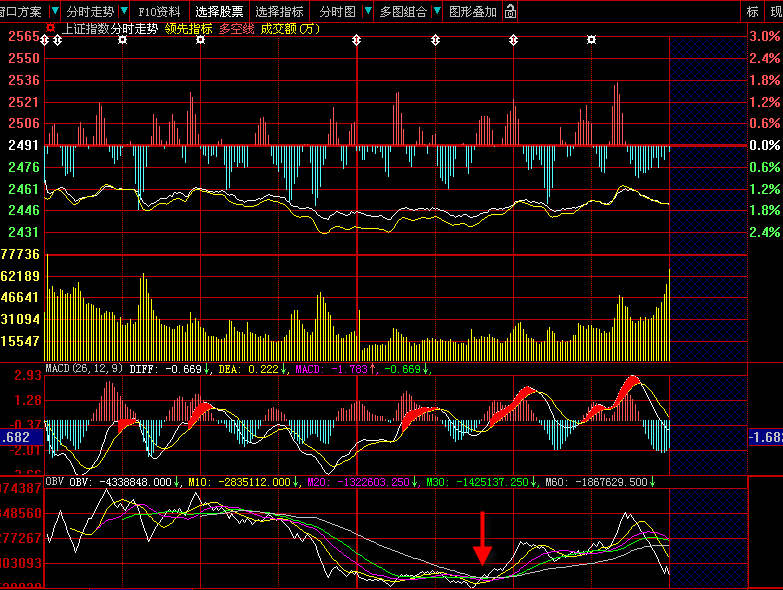Select the OBV indicator name label

pos(54,481)
